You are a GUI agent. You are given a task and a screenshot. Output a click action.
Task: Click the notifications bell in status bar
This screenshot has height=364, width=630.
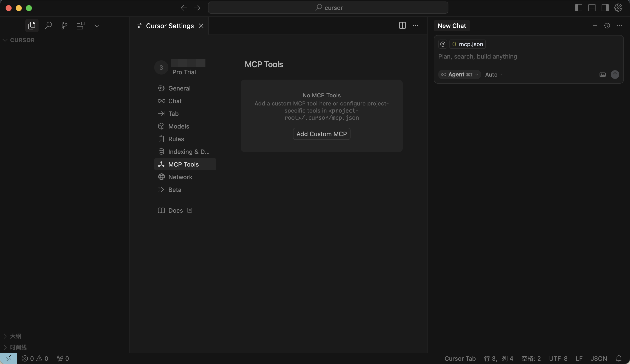[619, 358]
